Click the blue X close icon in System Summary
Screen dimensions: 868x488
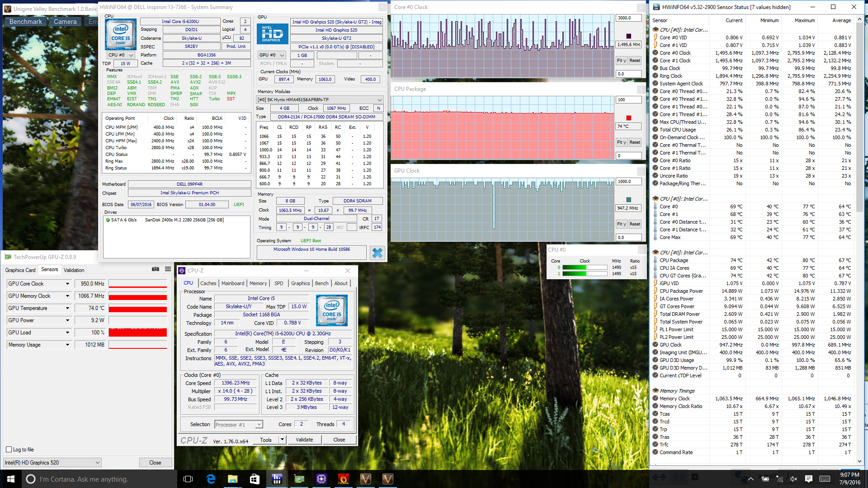(377, 253)
